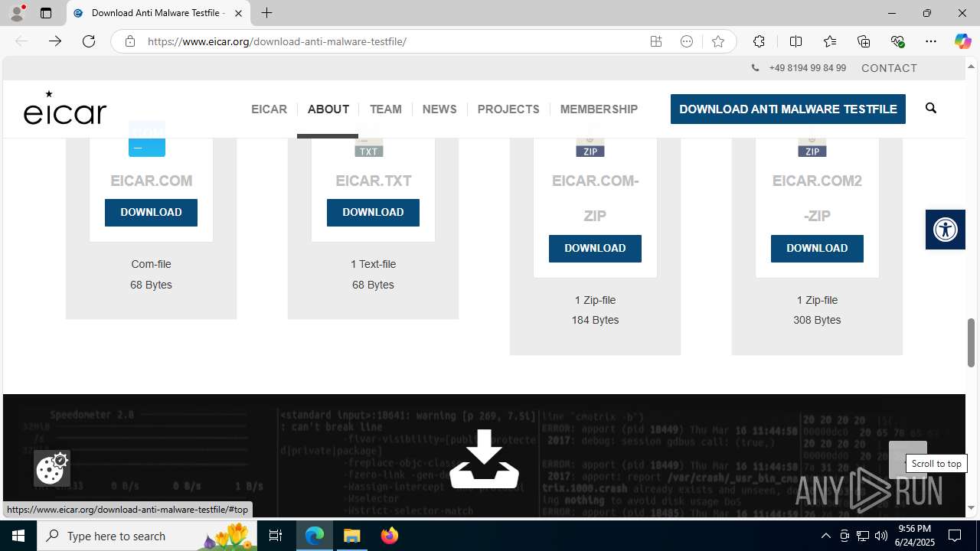980x551 pixels.
Task: Open the MEMBERSHIP menu item
Action: point(599,109)
